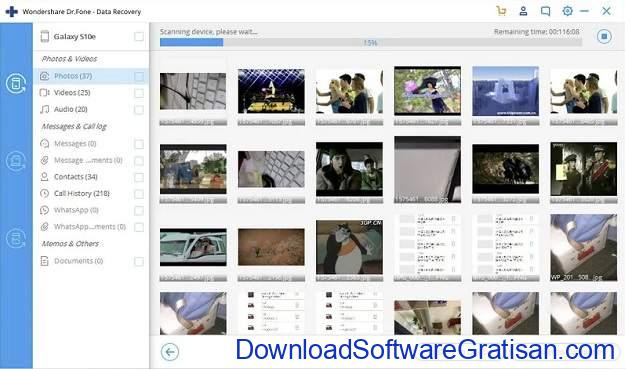625x369 pixels.
Task: Click the Message attachments paperclip icon
Action: [45, 160]
